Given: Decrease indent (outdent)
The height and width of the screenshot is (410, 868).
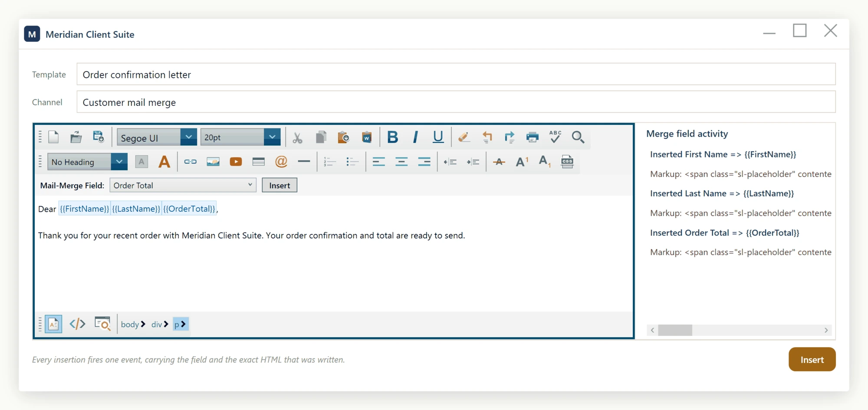Looking at the screenshot, I should point(450,162).
